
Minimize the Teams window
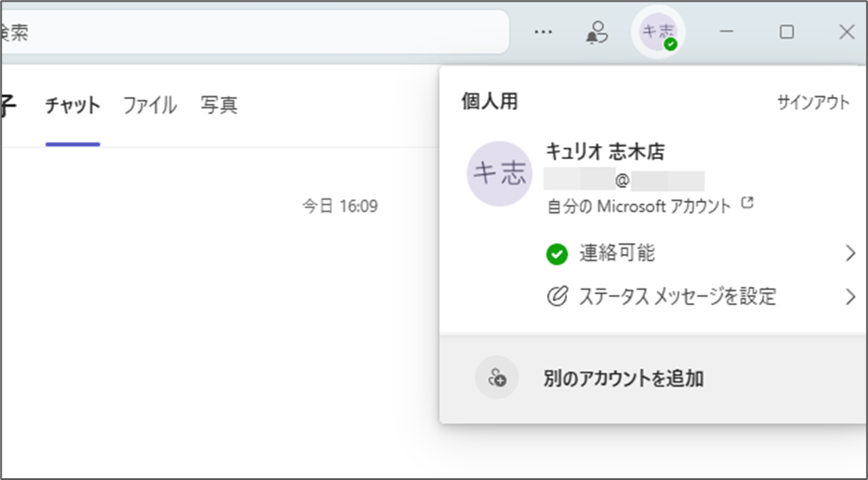726,32
